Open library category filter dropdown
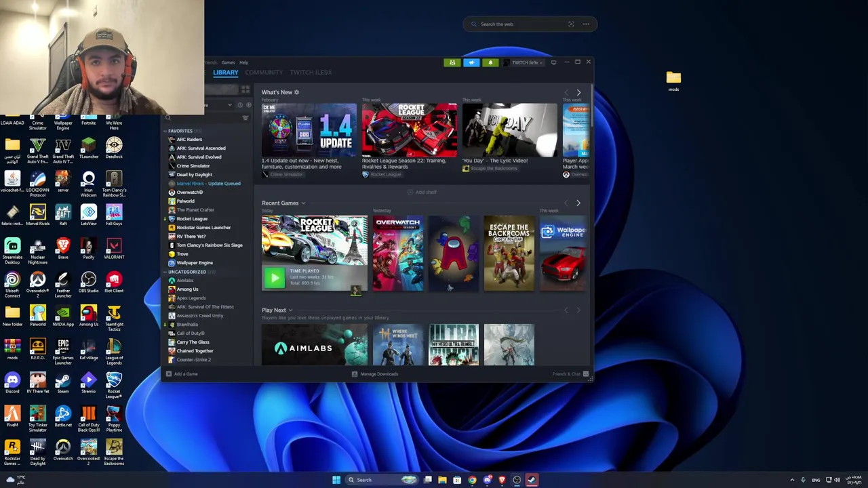868x488 pixels. (230, 105)
